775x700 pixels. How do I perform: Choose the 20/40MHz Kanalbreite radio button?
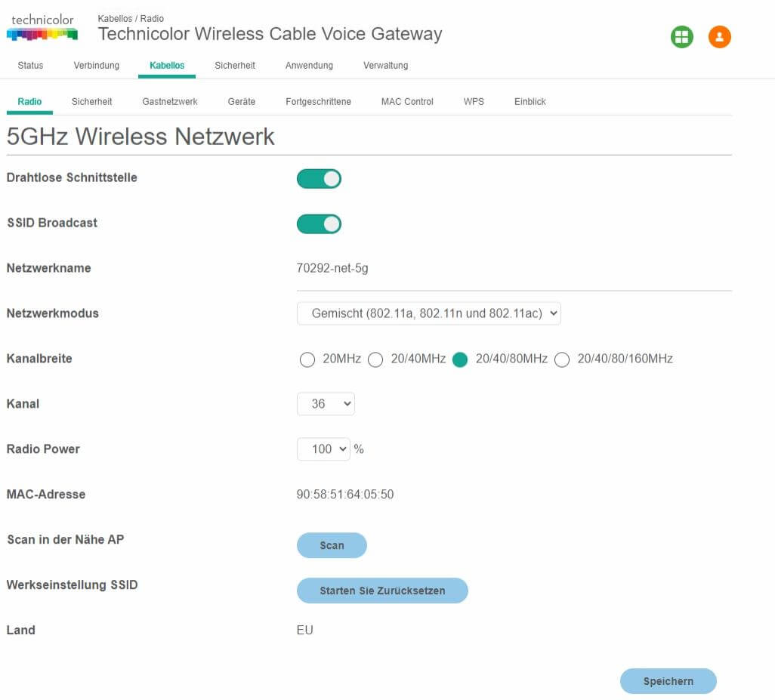[375, 360]
